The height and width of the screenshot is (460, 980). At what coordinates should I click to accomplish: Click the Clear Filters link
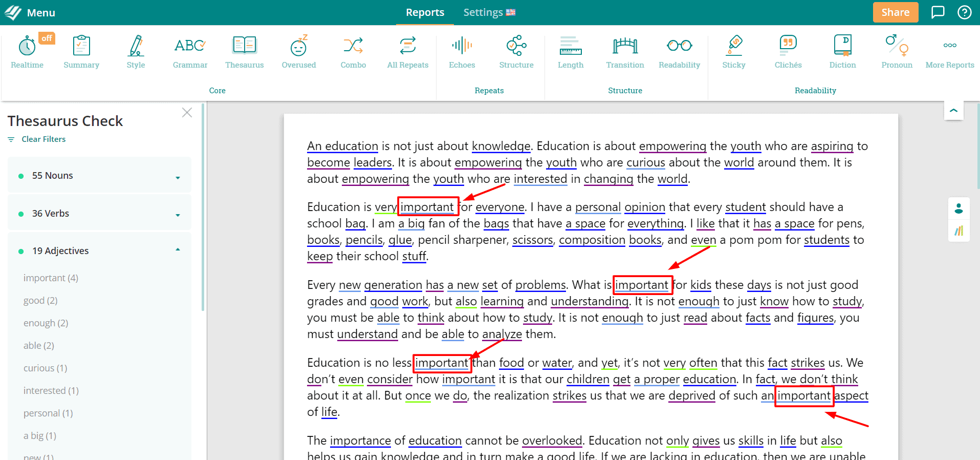(x=43, y=139)
